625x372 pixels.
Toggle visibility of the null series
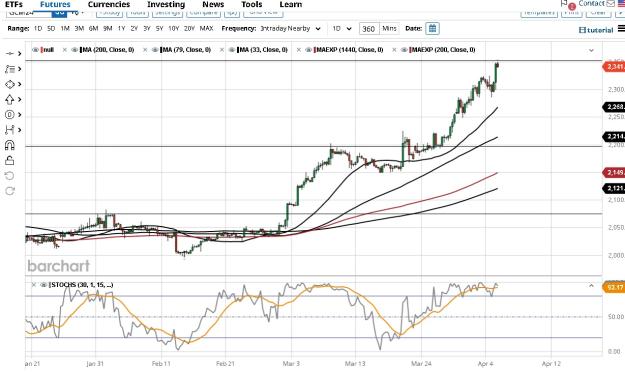35,50
